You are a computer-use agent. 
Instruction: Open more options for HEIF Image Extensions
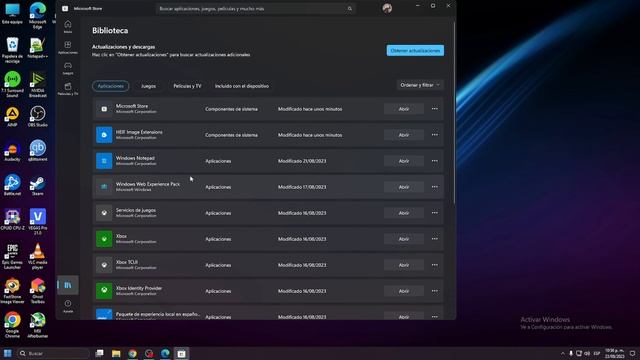435,135
